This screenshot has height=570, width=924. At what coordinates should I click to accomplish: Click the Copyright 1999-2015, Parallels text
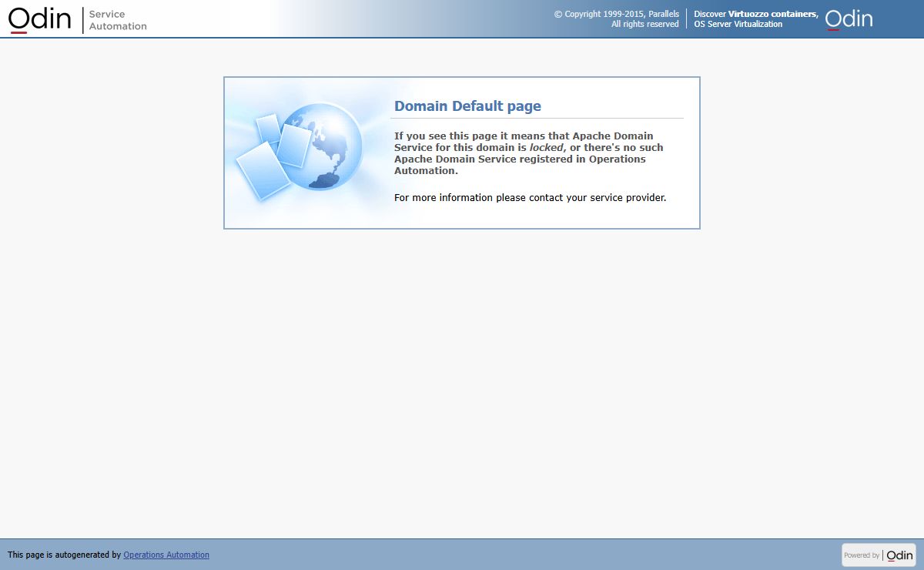[x=616, y=14]
